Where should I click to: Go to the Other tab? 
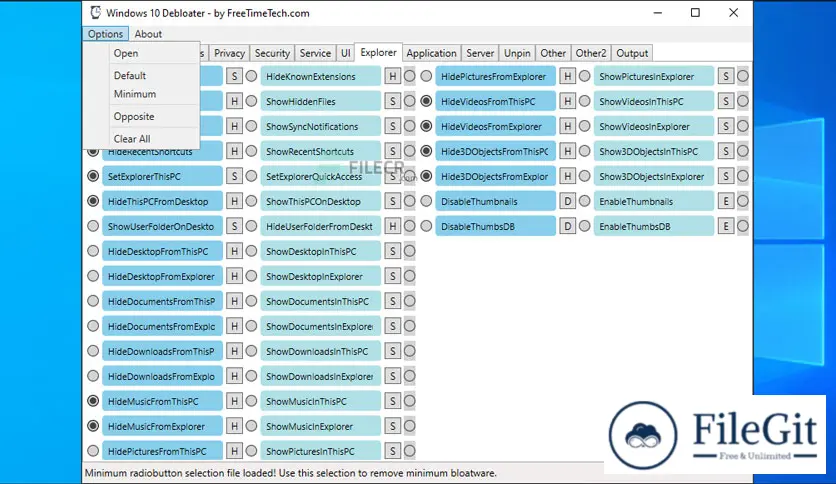point(553,53)
